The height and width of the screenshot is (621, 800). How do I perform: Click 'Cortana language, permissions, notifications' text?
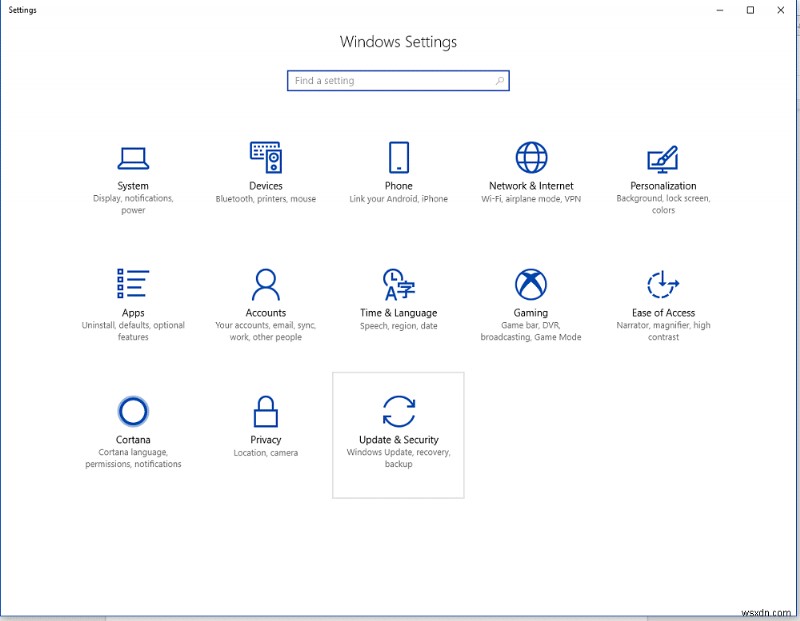pyautogui.click(x=133, y=458)
